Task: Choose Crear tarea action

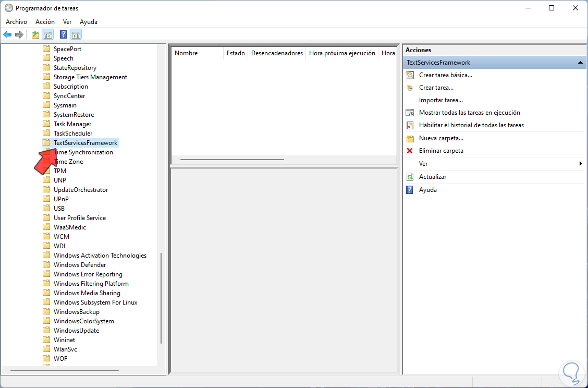Action: [436, 88]
